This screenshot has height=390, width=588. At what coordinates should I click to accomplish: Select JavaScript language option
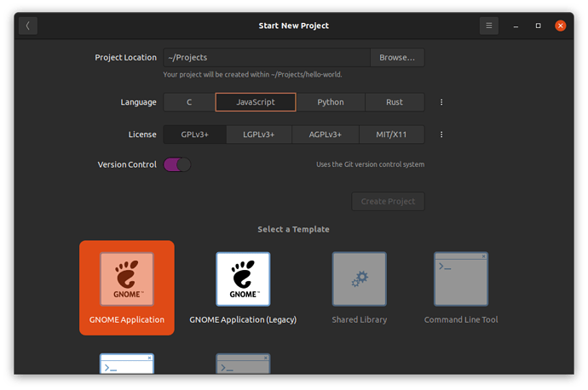pyautogui.click(x=256, y=102)
